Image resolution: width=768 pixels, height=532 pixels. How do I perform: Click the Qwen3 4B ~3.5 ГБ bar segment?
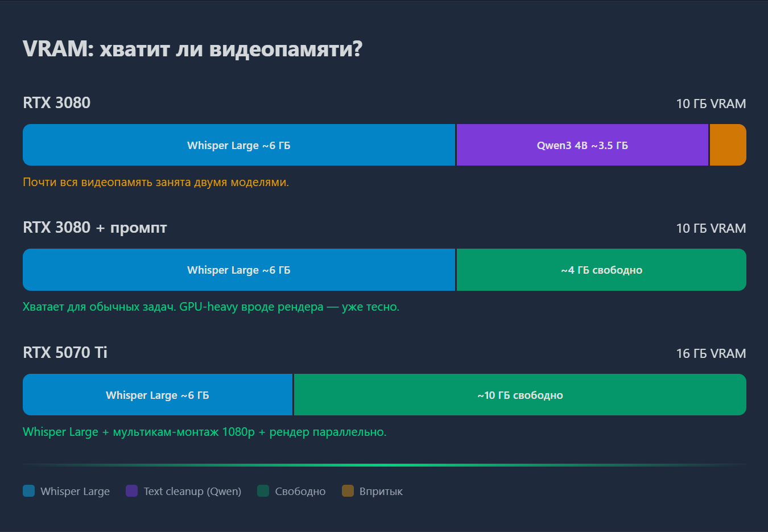[583, 145]
